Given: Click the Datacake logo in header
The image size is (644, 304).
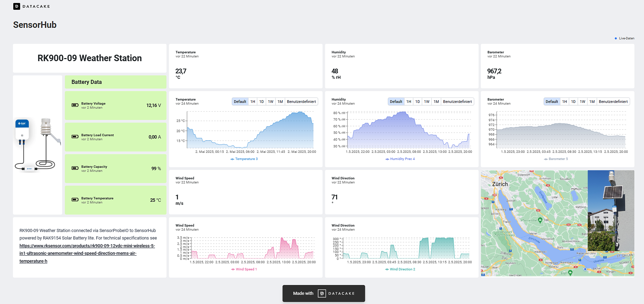Looking at the screenshot, I should click(17, 6).
